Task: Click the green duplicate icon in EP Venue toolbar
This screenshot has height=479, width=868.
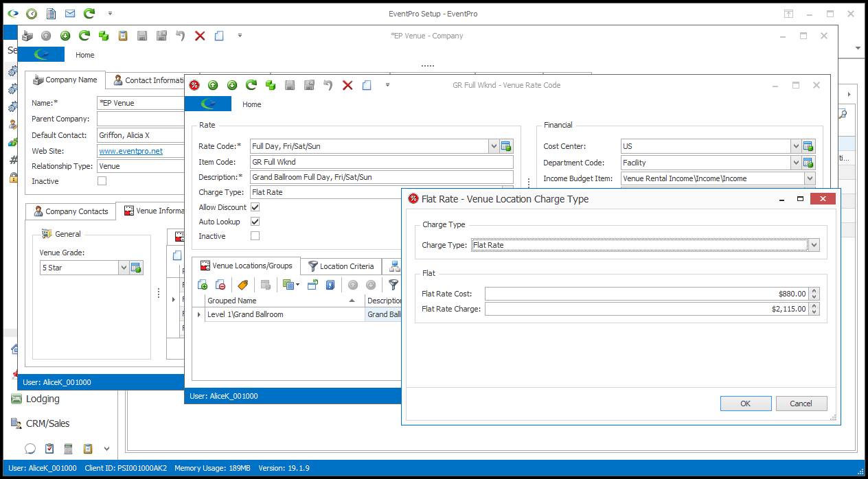Action: click(x=104, y=36)
